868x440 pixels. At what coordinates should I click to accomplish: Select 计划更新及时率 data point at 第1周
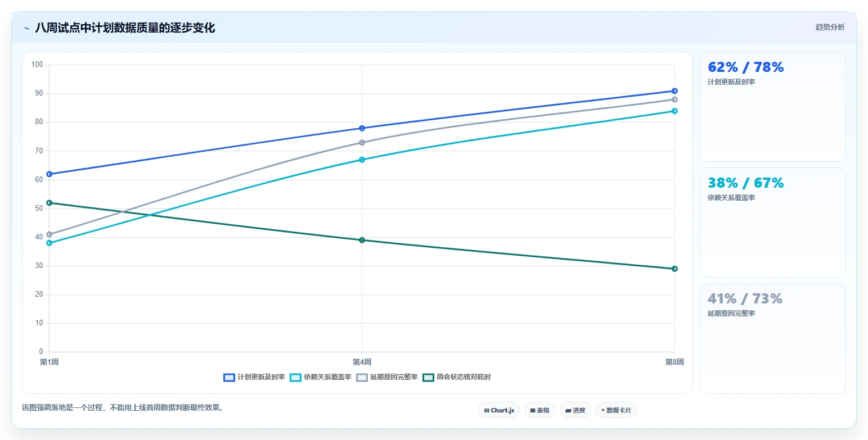tap(50, 174)
